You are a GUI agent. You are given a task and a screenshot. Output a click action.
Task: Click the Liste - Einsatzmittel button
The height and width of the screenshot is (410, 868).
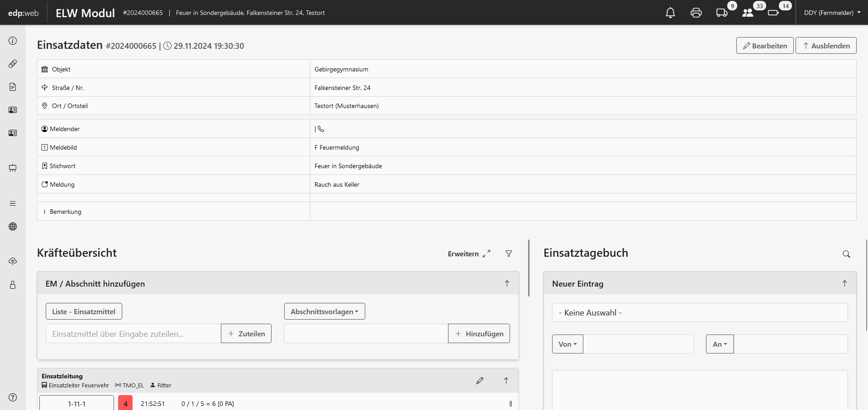84,311
